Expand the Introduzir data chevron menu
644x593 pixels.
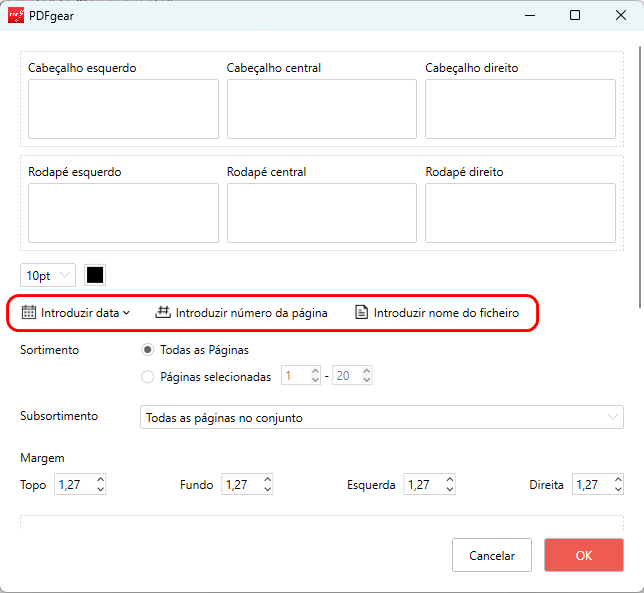point(127,312)
